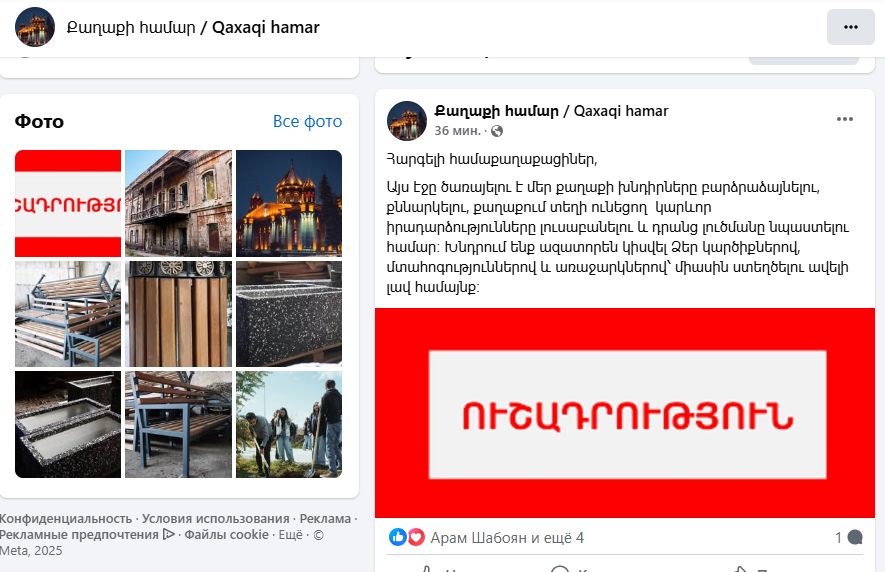Expand the "Ещё" footer menu
The height and width of the screenshot is (572, 885).
pos(291,534)
